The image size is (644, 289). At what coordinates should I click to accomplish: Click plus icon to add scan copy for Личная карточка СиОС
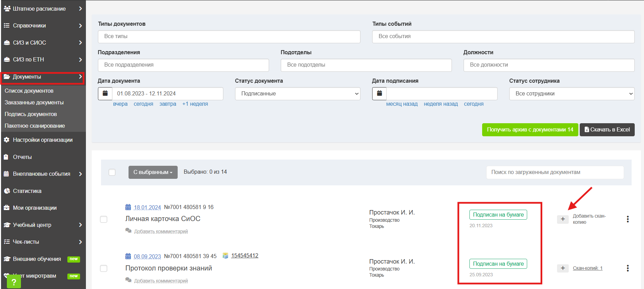(x=563, y=219)
